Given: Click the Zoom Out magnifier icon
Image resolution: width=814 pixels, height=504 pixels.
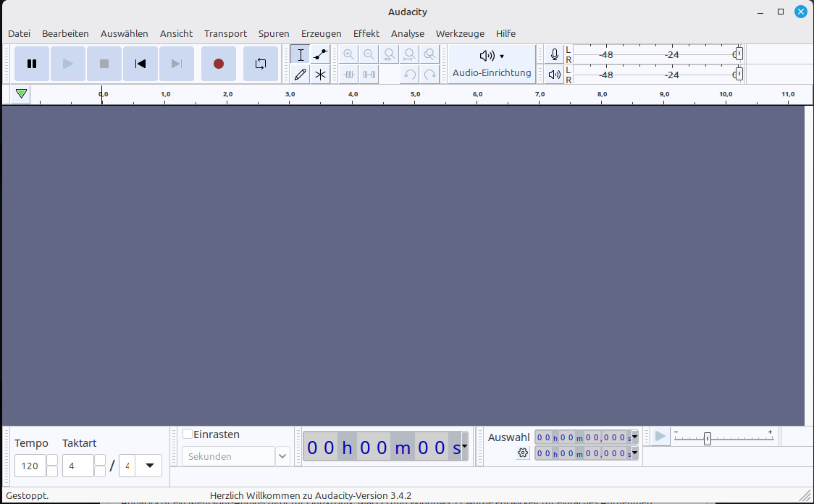Looking at the screenshot, I should click(369, 54).
